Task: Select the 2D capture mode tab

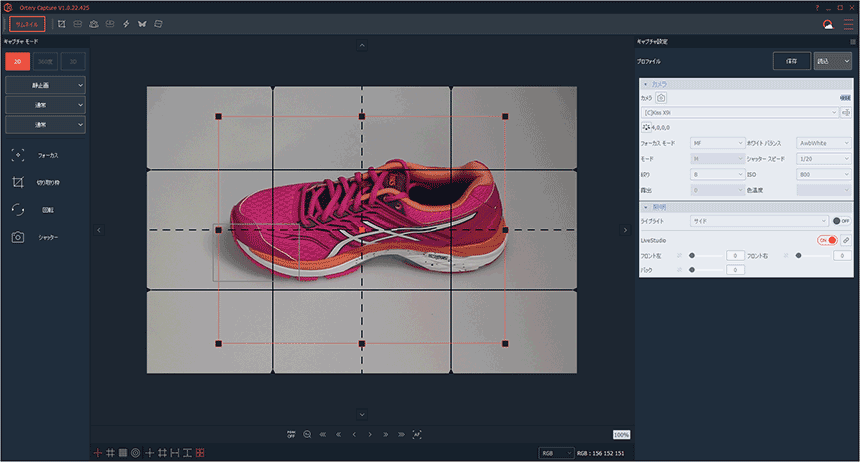Action: tap(16, 61)
